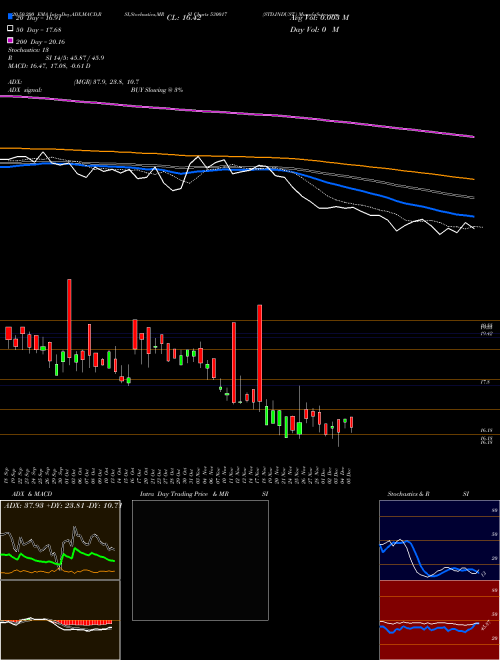500x660 pixels.
Task: Click the 19.42 price axis label
Action: tap(487, 333)
